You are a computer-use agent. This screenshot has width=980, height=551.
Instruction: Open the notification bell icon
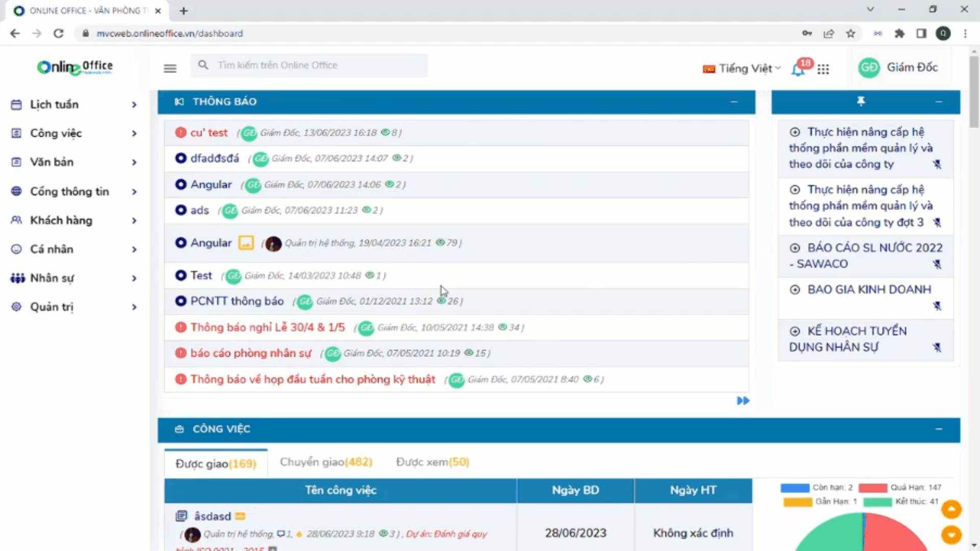[x=798, y=69]
